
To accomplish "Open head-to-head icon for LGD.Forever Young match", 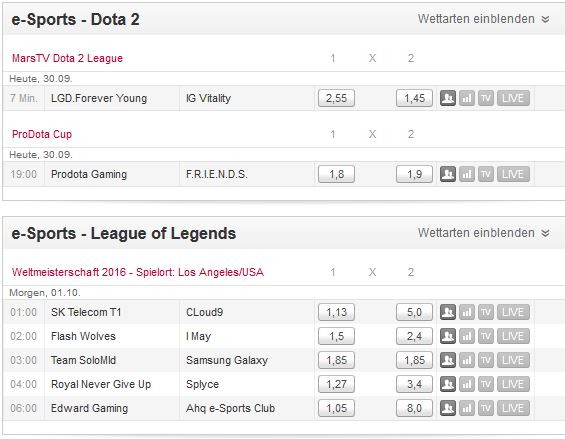I will 448,98.
